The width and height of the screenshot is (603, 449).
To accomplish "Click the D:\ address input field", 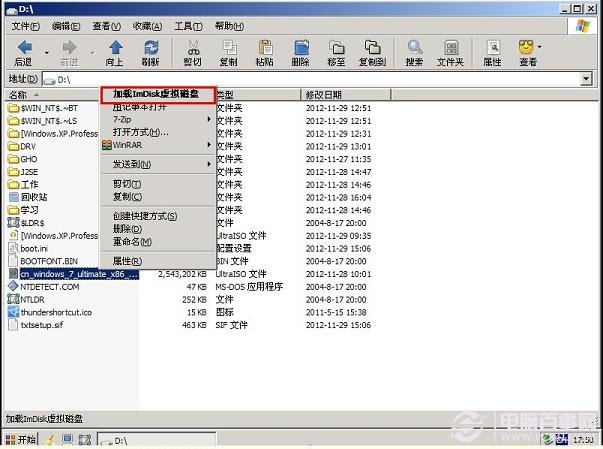I will pos(311,80).
